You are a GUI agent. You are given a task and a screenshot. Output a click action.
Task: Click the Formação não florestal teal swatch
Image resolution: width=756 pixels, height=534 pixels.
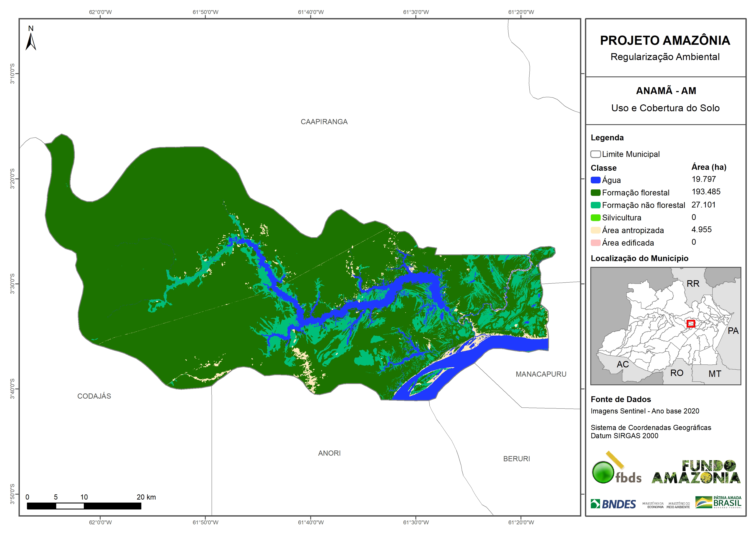(x=595, y=205)
